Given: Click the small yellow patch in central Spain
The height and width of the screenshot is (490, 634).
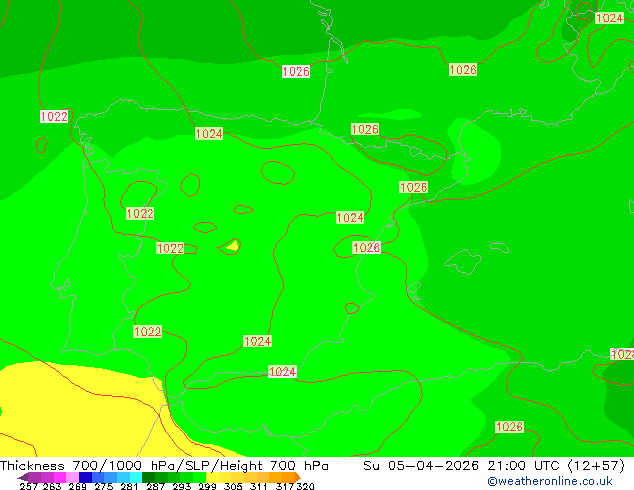Looking at the screenshot, I should pos(232,245).
